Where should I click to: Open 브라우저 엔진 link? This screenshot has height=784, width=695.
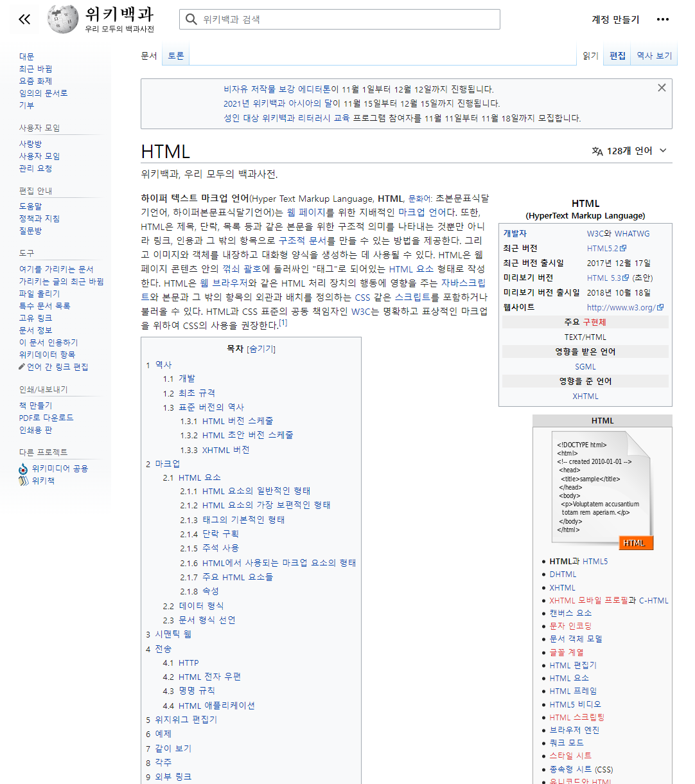click(574, 730)
